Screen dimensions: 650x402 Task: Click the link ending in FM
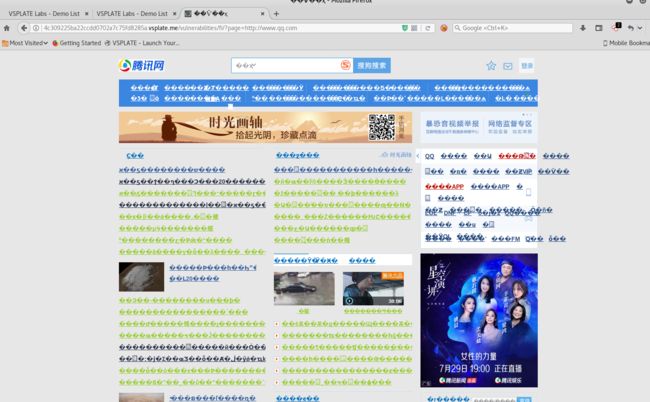[x=505, y=239]
